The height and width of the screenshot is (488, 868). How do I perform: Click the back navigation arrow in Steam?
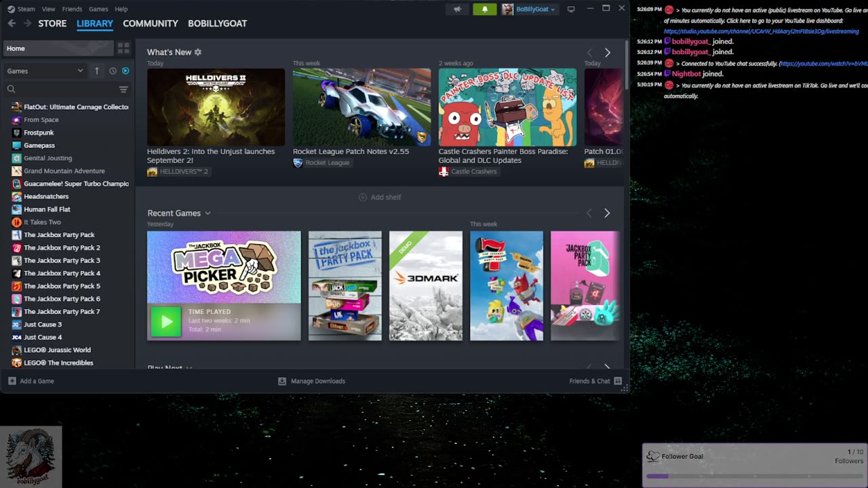tap(12, 23)
